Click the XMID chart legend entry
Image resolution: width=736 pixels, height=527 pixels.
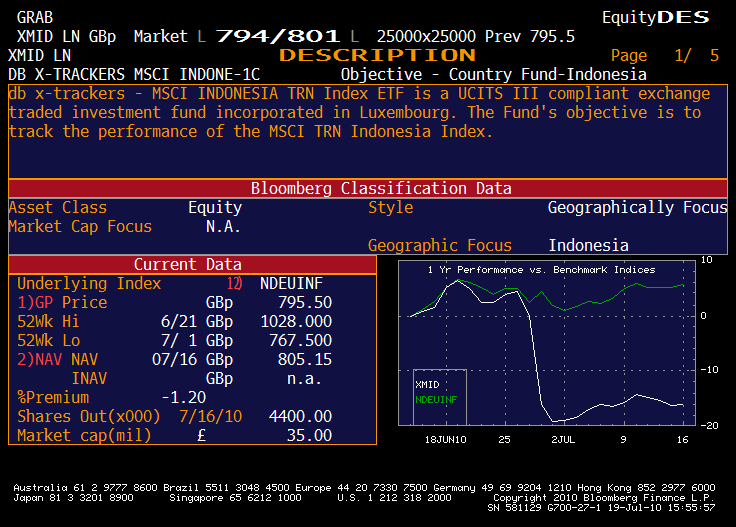tap(427, 385)
